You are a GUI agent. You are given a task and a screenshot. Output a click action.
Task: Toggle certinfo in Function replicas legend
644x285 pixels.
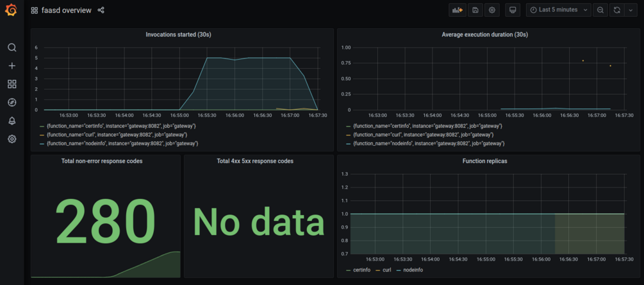(361, 270)
